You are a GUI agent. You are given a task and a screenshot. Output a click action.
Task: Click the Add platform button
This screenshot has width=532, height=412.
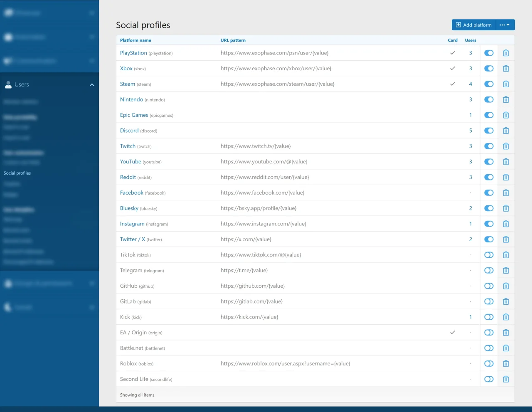pos(474,25)
